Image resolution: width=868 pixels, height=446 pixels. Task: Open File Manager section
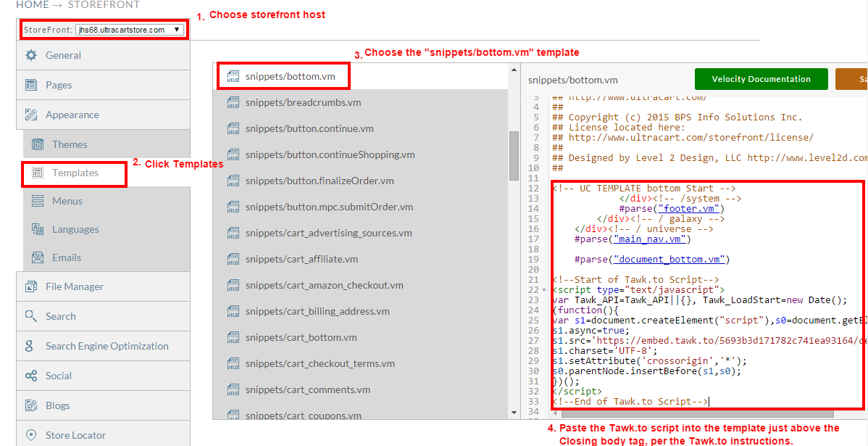(103, 286)
